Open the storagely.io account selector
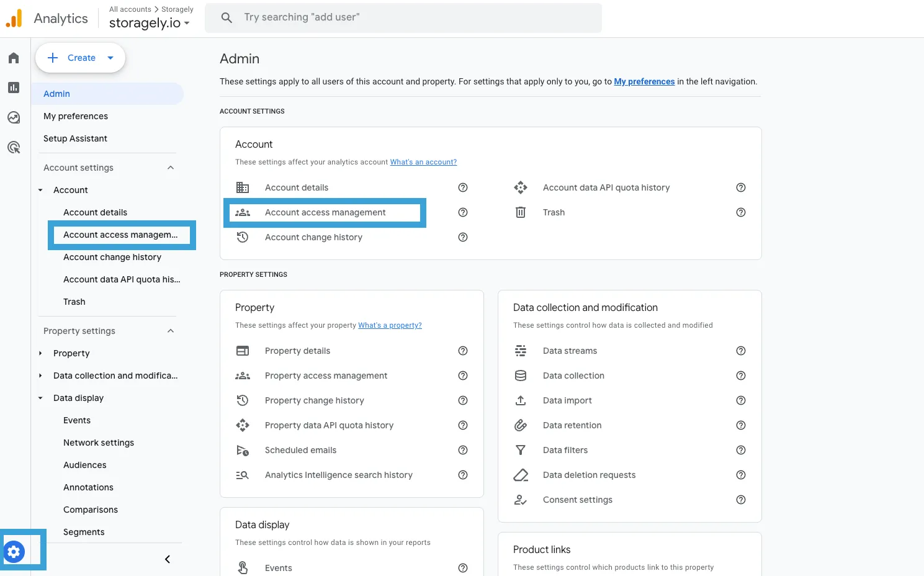 tap(150, 23)
